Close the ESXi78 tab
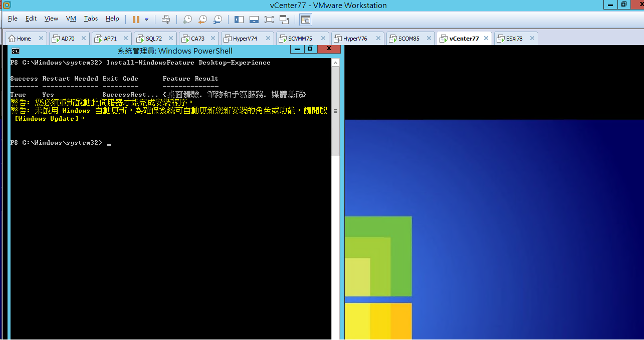 (x=532, y=39)
